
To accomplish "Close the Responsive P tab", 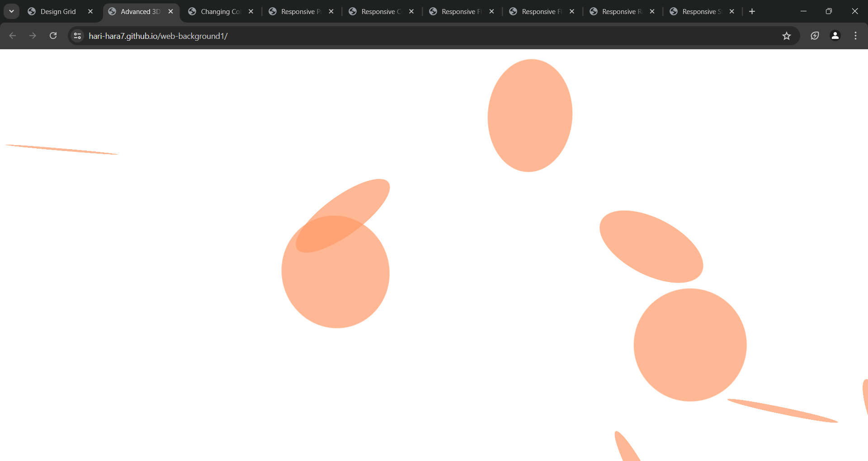I will point(331,11).
